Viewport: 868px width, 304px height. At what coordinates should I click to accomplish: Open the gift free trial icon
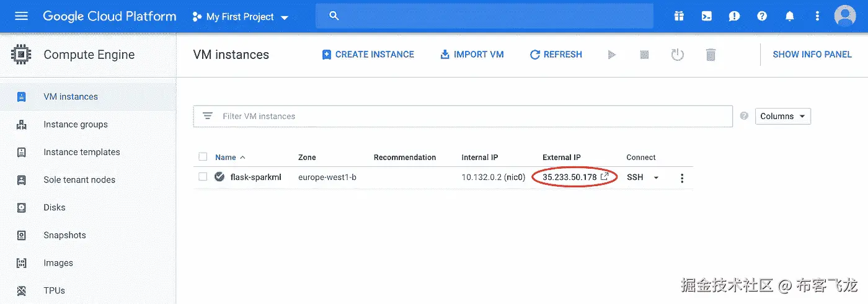(680, 17)
